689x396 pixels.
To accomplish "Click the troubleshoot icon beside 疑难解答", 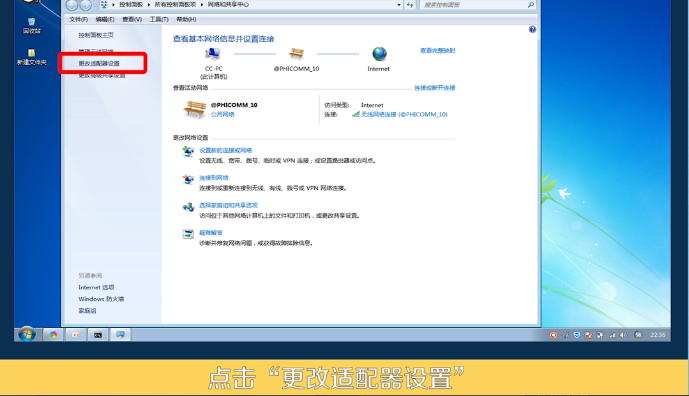I will coord(188,234).
